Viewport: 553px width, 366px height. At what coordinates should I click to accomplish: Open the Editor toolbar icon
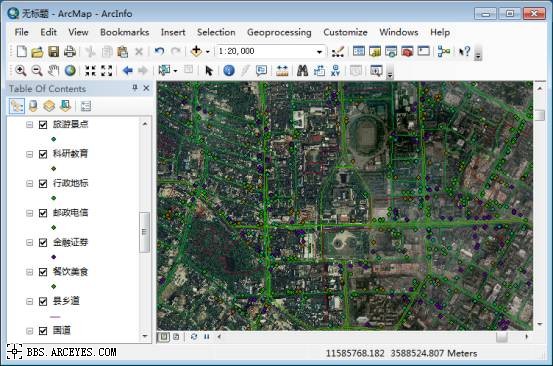tap(338, 51)
